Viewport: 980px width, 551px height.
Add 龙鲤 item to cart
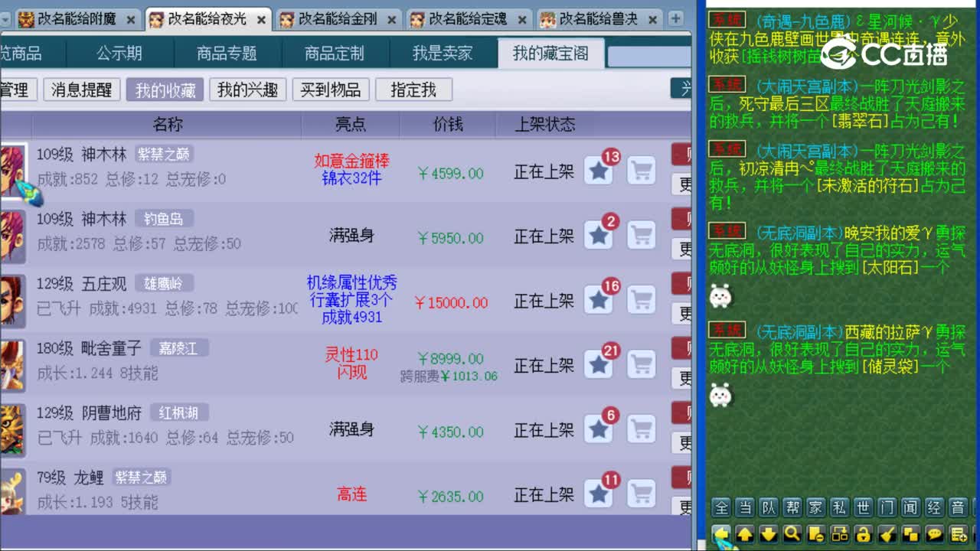(641, 494)
